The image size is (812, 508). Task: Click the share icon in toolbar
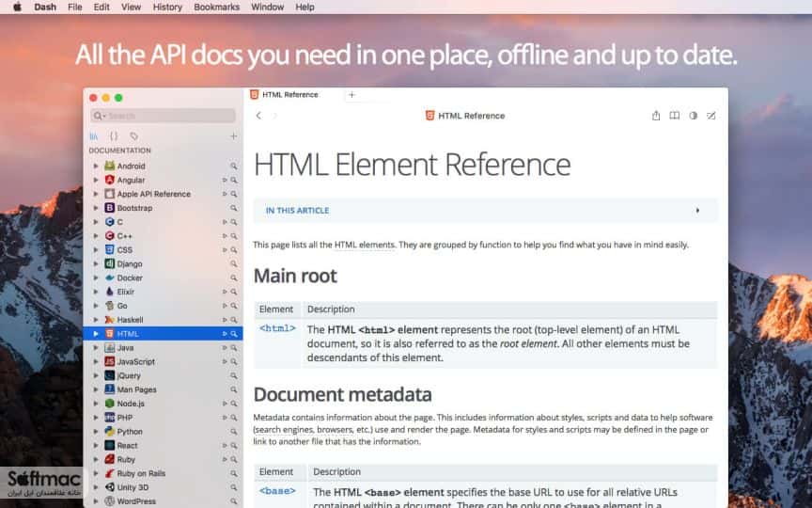click(x=656, y=116)
